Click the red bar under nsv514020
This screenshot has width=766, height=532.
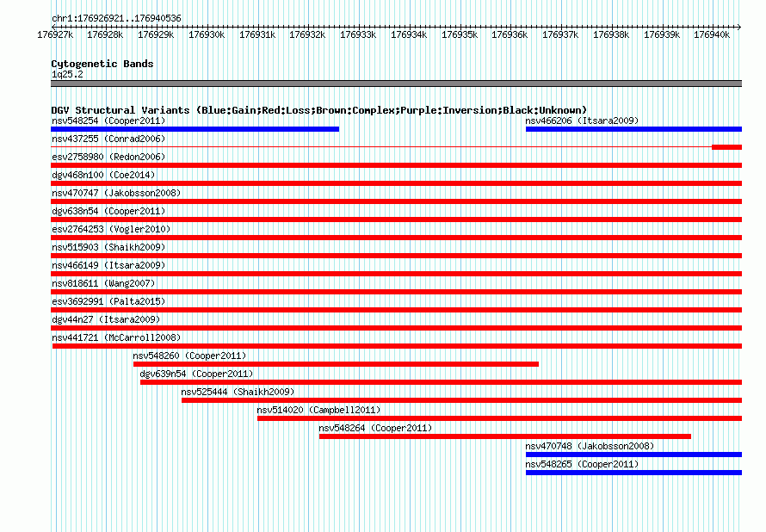(x=500, y=418)
